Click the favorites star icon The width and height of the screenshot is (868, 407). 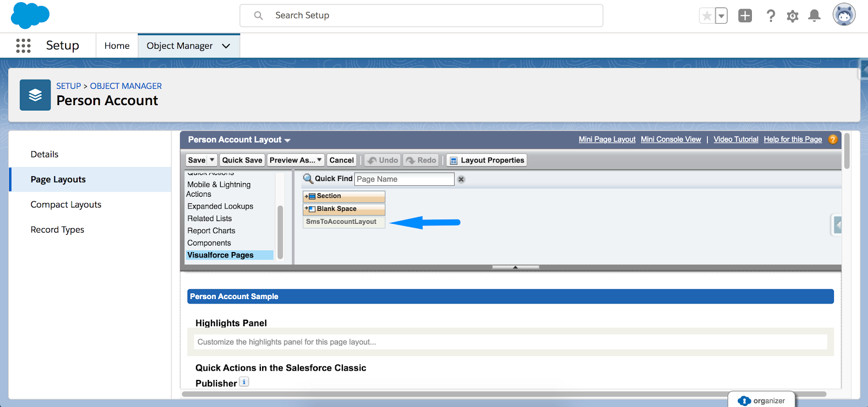tap(707, 16)
